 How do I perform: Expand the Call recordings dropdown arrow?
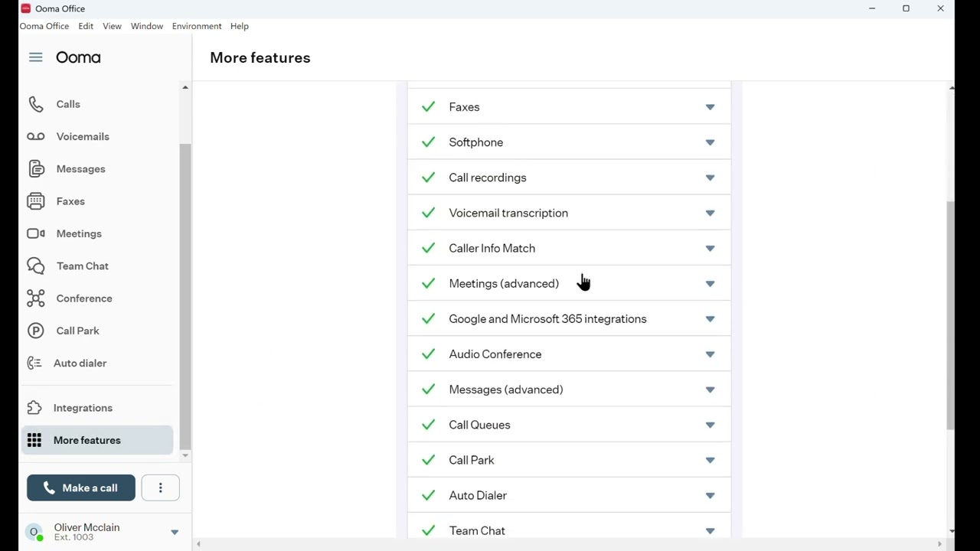click(x=710, y=178)
